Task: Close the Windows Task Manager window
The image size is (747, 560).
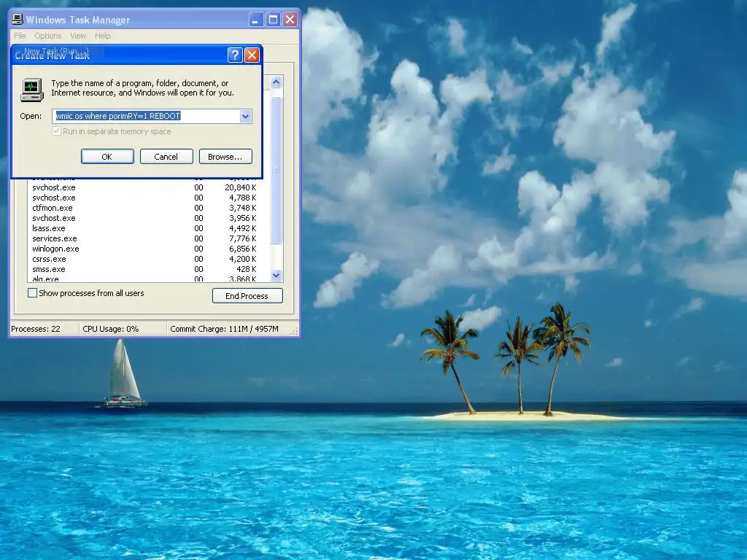Action: click(290, 20)
